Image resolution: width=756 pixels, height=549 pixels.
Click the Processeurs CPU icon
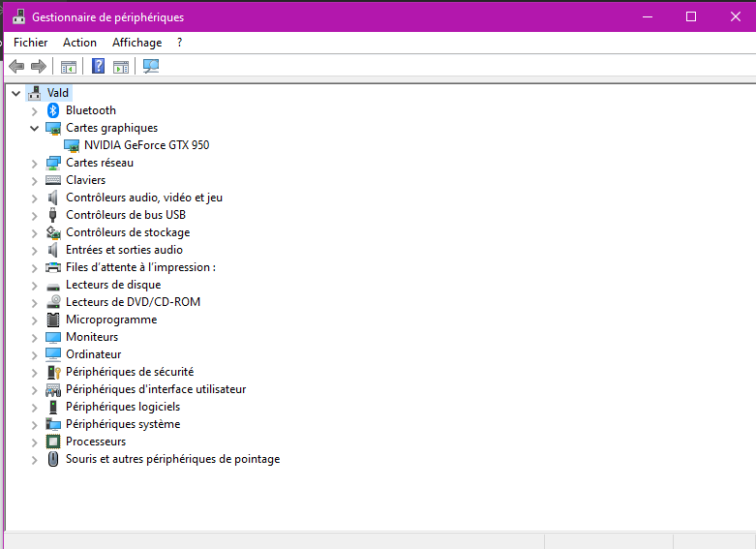pyautogui.click(x=53, y=442)
